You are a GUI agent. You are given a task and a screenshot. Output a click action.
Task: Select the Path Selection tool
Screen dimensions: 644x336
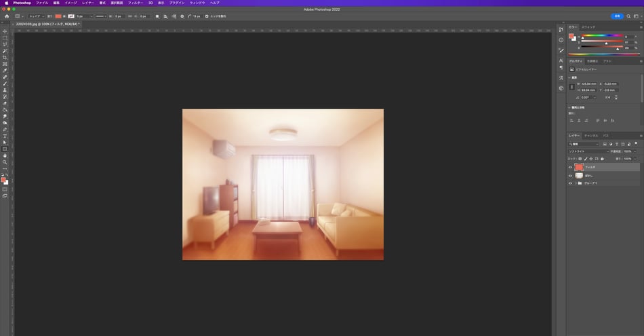coord(5,143)
